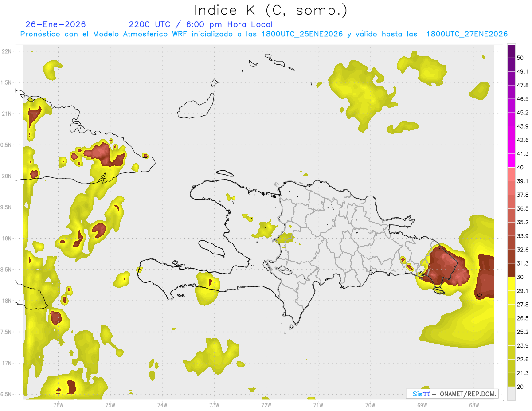Image resolution: width=532 pixels, height=411 pixels.
Task: Click the '37.8' colorbar value
Action: click(523, 195)
